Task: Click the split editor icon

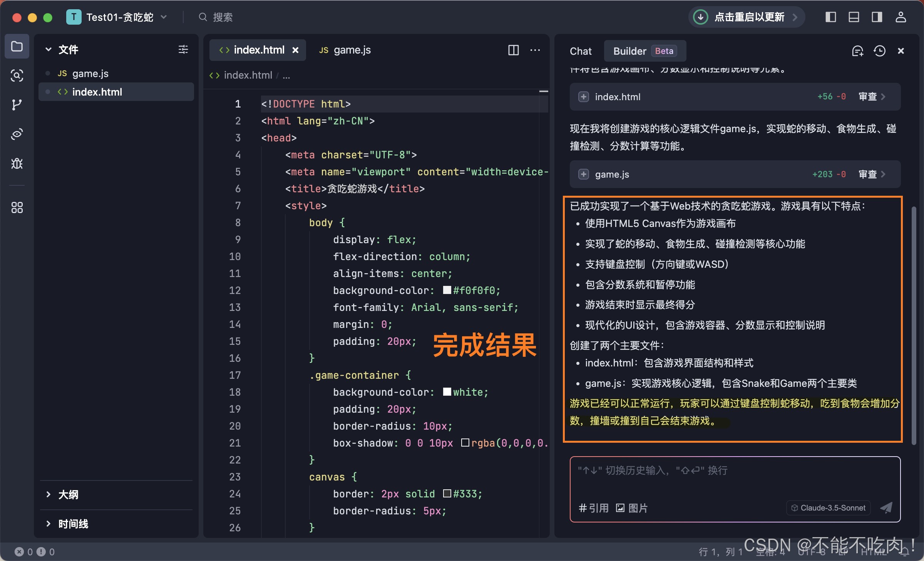Action: click(514, 50)
